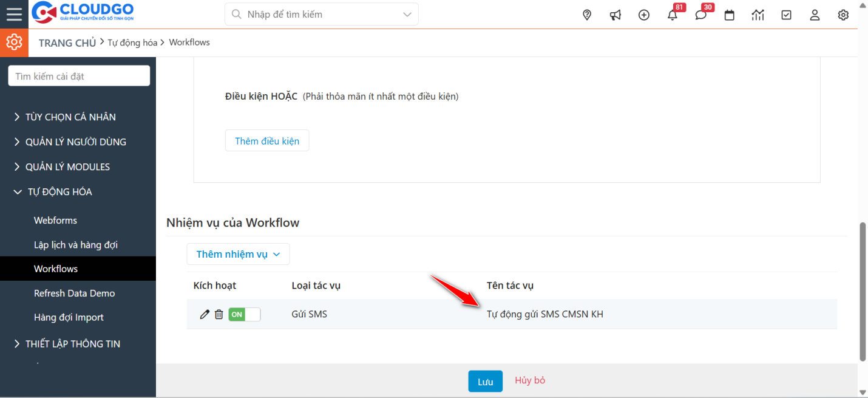Expand the Thêm nhiệm vụ dropdown
The height and width of the screenshot is (398, 868).
(x=238, y=254)
